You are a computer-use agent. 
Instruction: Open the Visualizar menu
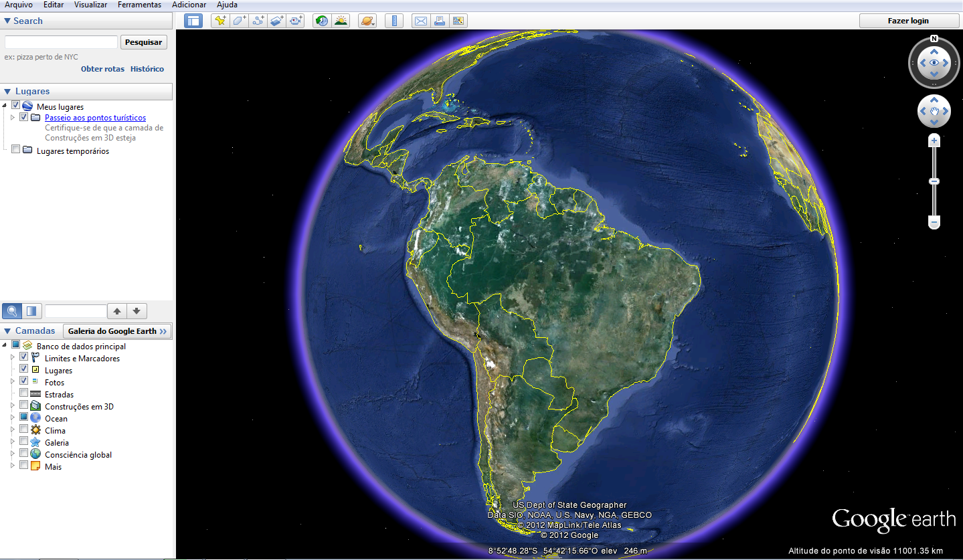90,5
